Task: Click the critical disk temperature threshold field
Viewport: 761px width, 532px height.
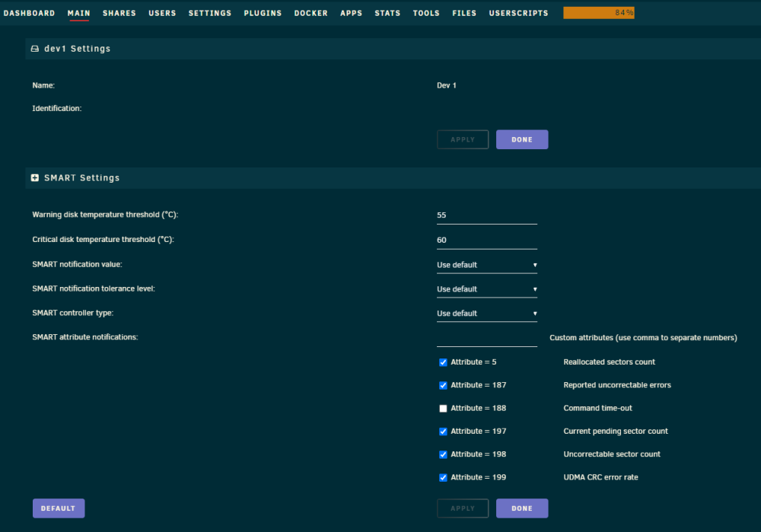Action: pos(487,241)
